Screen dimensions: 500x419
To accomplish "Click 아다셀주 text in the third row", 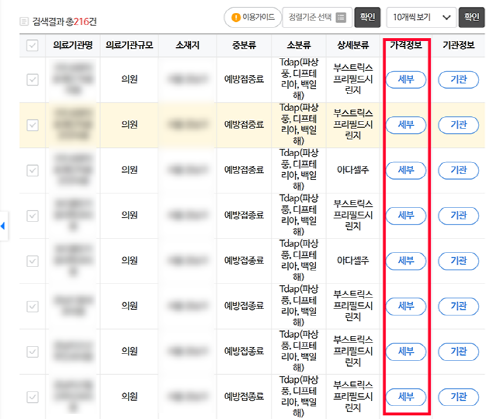I will 353,170.
